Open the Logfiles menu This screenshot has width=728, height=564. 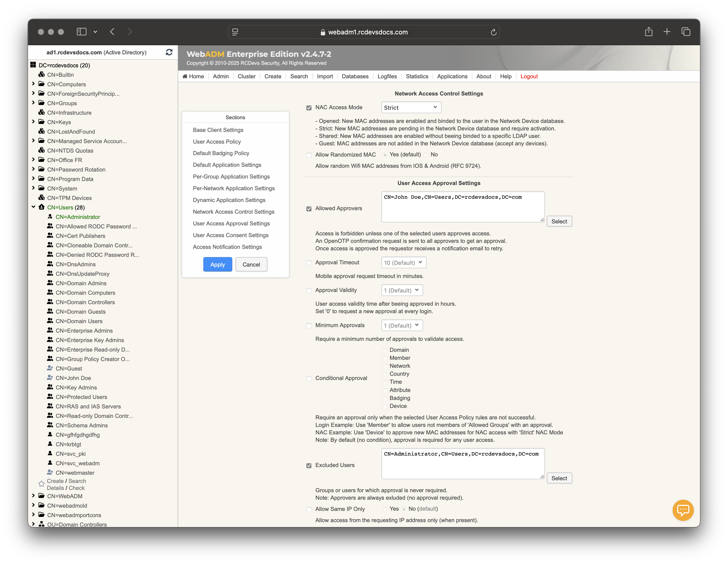pyautogui.click(x=387, y=76)
